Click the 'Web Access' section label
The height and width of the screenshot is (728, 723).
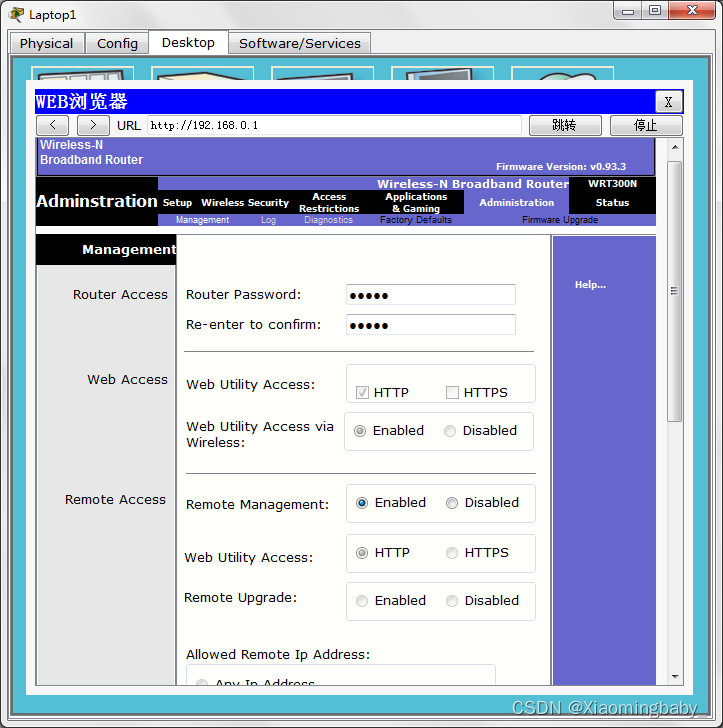point(127,379)
